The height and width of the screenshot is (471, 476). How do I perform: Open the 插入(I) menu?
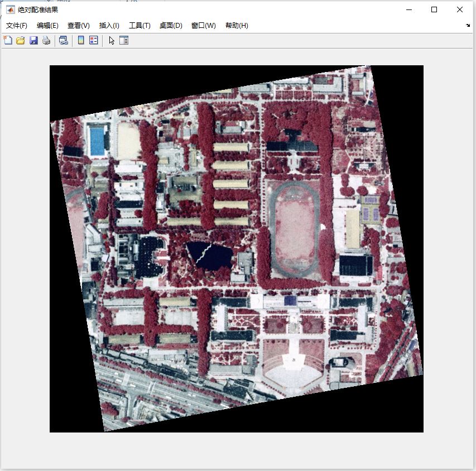pyautogui.click(x=109, y=26)
